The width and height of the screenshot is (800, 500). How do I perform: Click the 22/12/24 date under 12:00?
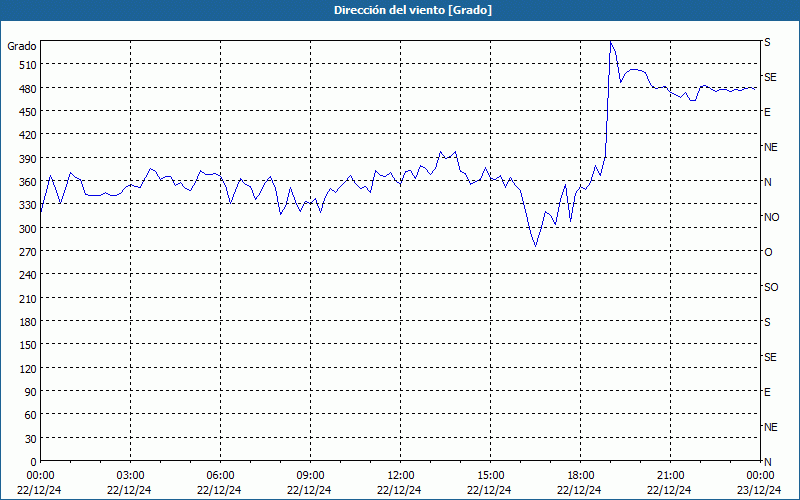399,490
